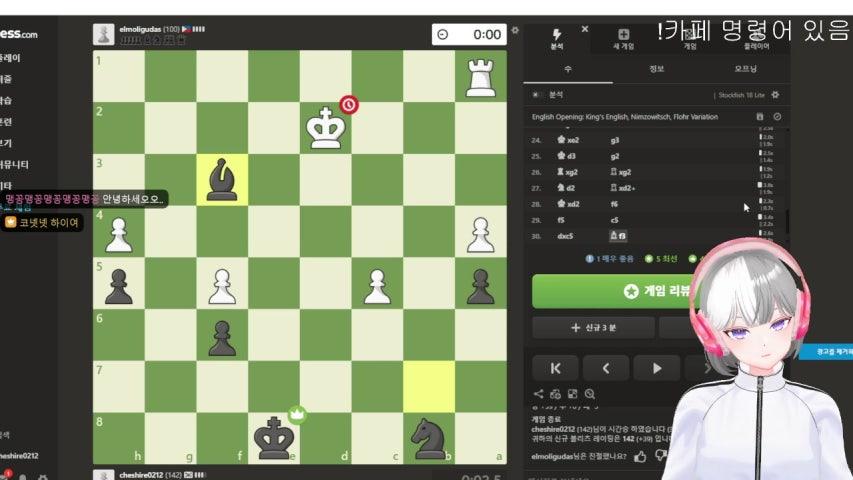
Task: Select move 28 Kxd2 in move list
Action: coord(568,204)
